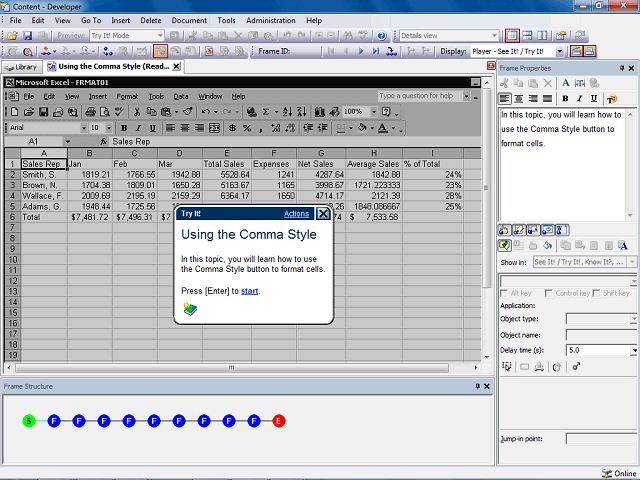640x480 pixels.
Task: Click the 'start' link in the bubble
Action: 249,291
